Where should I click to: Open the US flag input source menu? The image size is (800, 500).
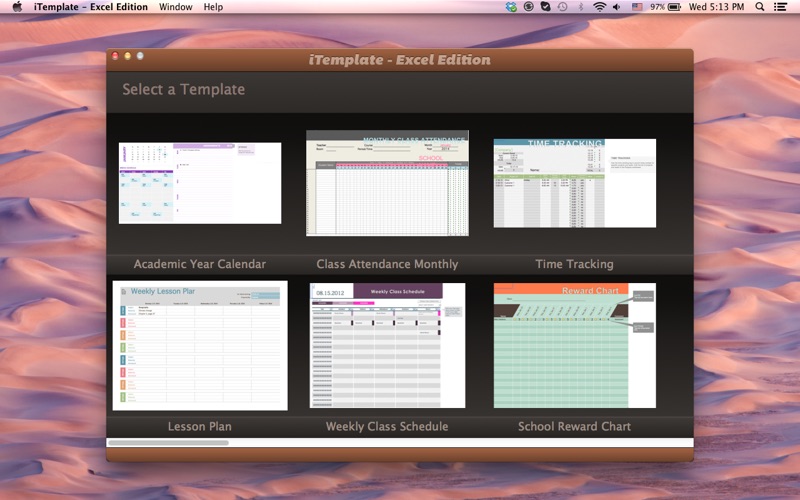coord(637,7)
